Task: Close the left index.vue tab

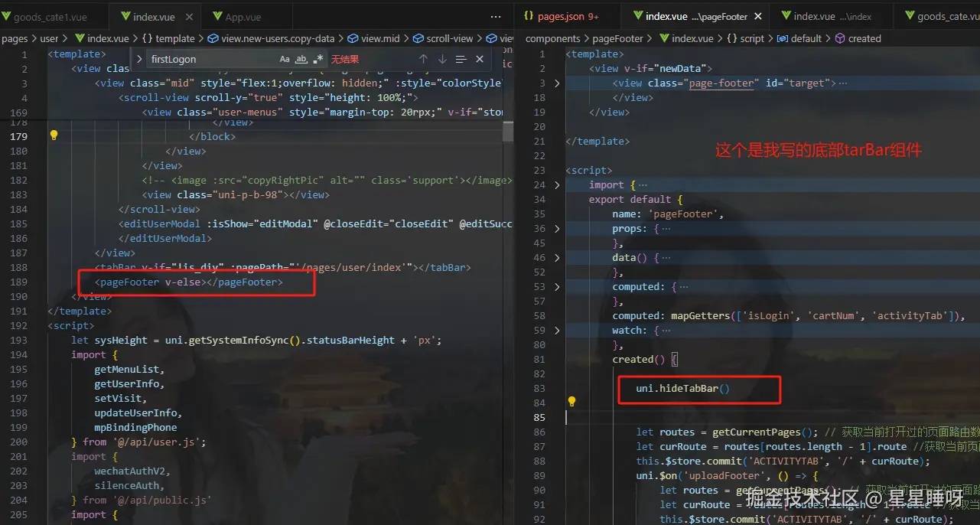Action: click(189, 17)
